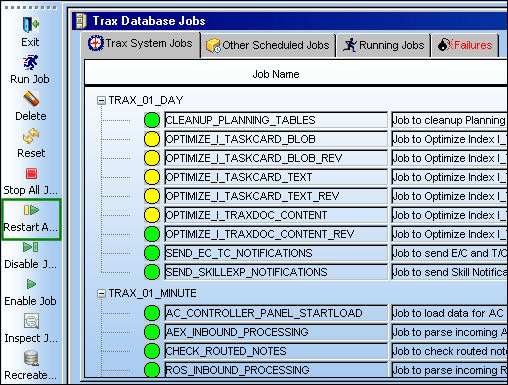Image resolution: width=508 pixels, height=385 pixels.
Task: Click 'Job to load data for AC' description
Action: click(449, 313)
